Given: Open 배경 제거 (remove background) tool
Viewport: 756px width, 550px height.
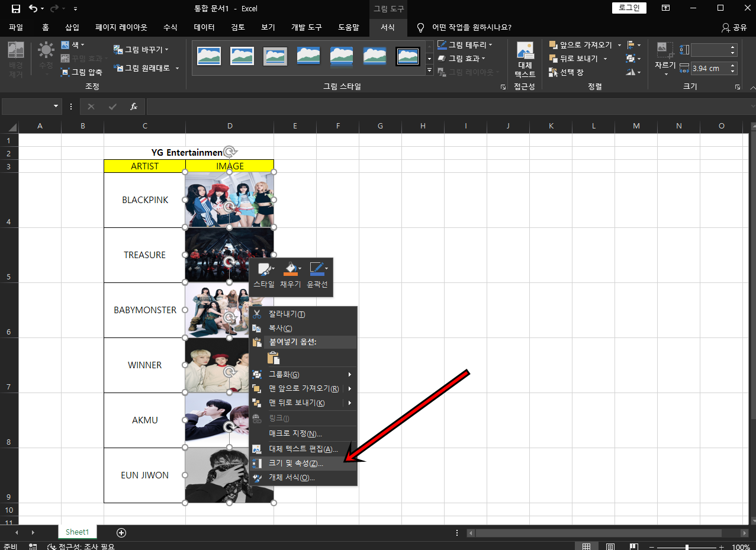Looking at the screenshot, I should [x=16, y=60].
